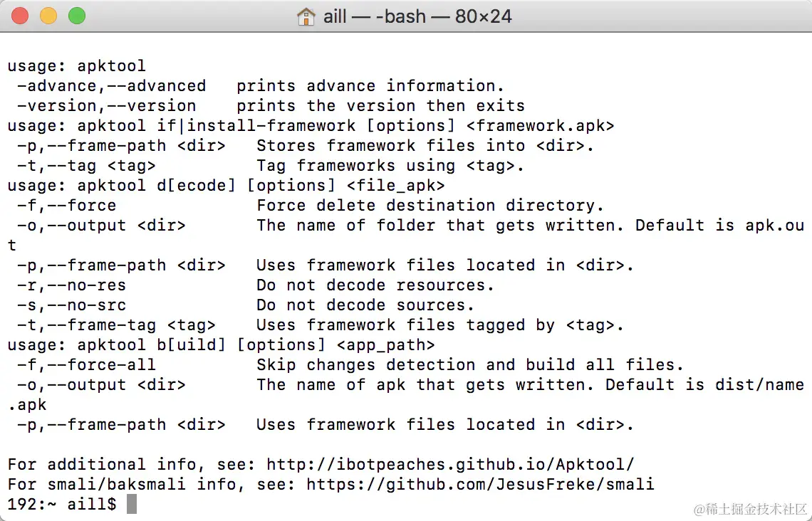
Task: Click the '-f,--force' option text
Action: tap(67, 206)
